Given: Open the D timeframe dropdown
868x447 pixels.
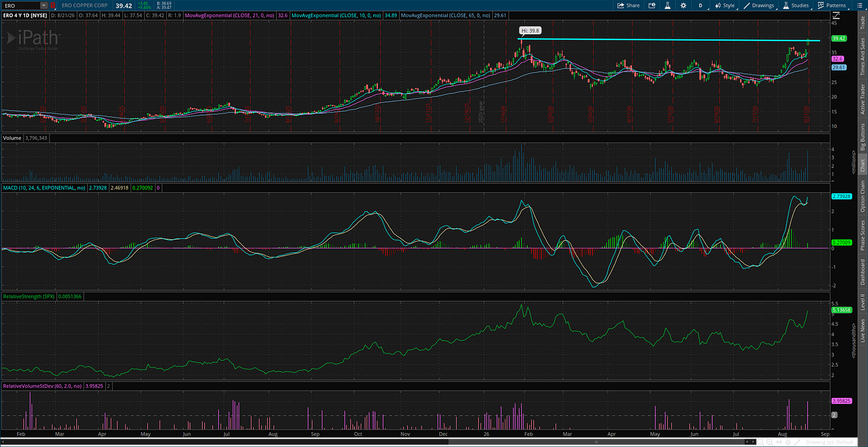Looking at the screenshot, I should click(700, 5).
